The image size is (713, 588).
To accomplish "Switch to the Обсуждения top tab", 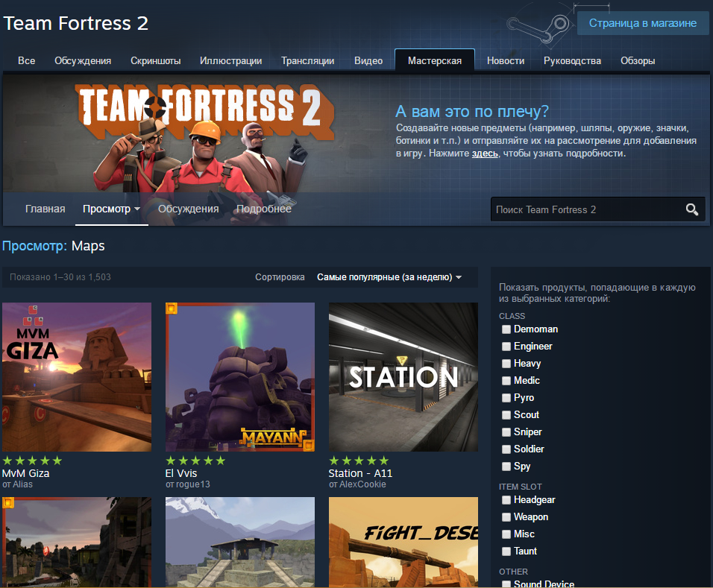I will click(83, 60).
